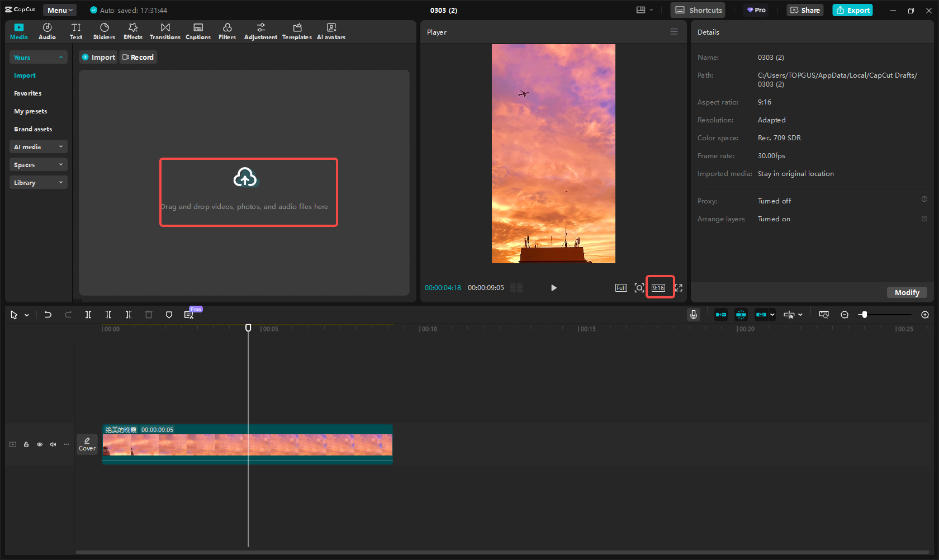Start voiceover with the microphone icon
This screenshot has width=939, height=560.
[x=693, y=315]
